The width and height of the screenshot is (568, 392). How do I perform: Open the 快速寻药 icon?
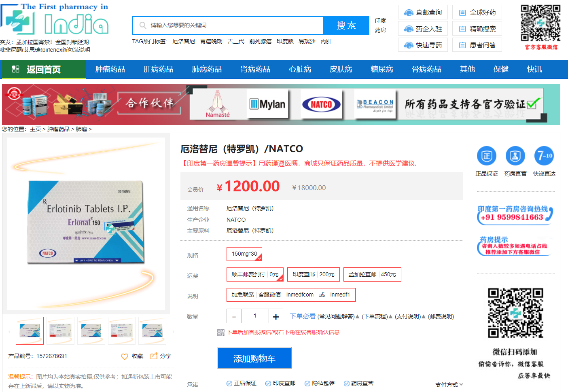click(422, 44)
